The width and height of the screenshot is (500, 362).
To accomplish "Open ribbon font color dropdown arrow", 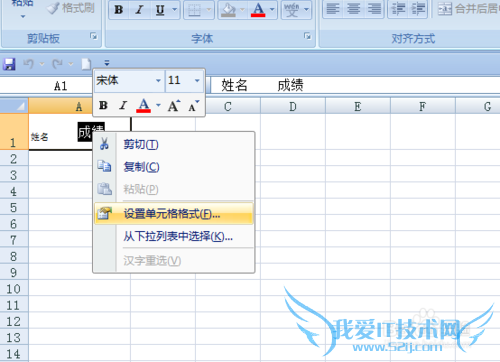I will [x=272, y=10].
